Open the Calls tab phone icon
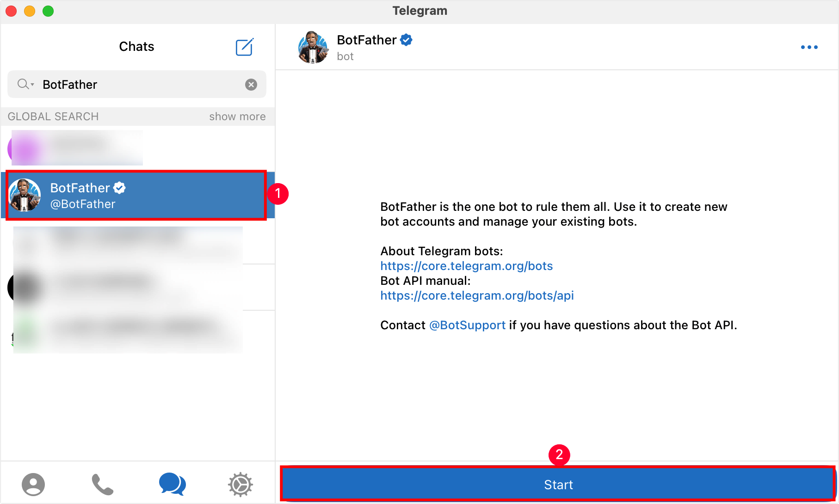Image resolution: width=839 pixels, height=504 pixels. click(102, 484)
